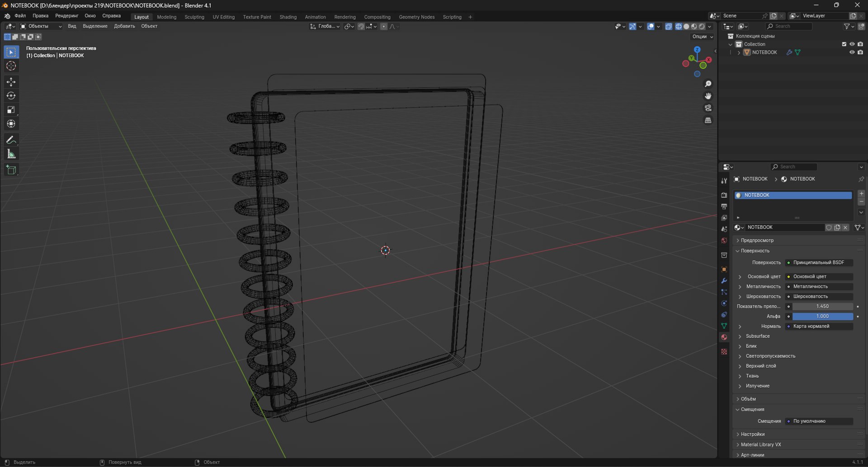
Task: Select the Cursor tool in the toolbar
Action: pos(11,66)
